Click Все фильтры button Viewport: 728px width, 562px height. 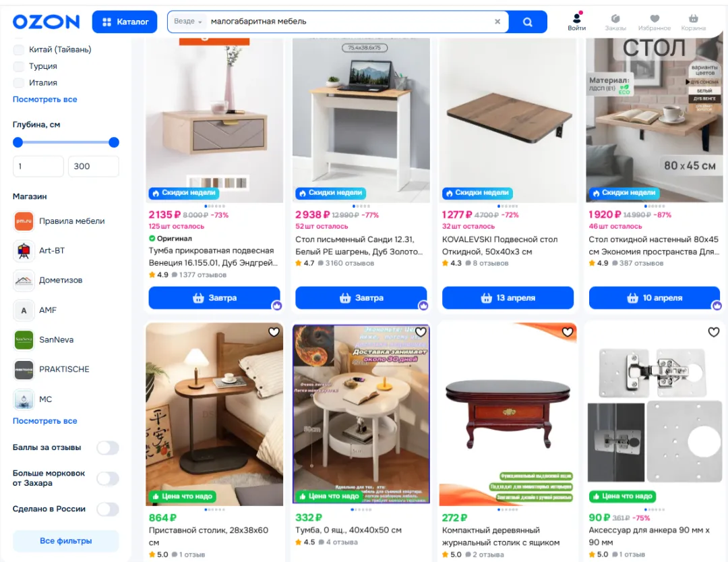click(x=65, y=541)
